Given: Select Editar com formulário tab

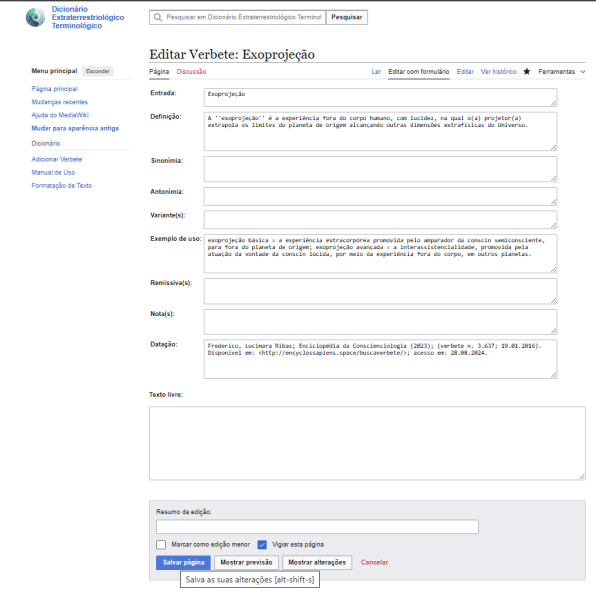Looking at the screenshot, I should point(419,71).
